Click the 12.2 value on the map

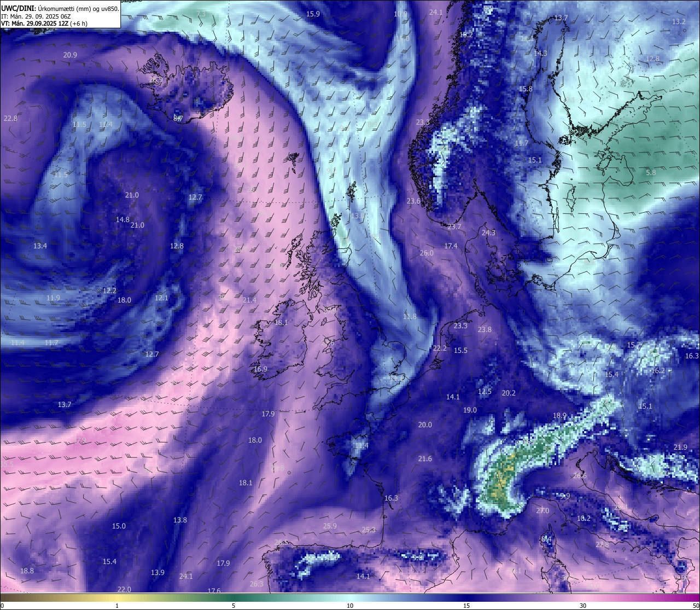click(x=109, y=291)
